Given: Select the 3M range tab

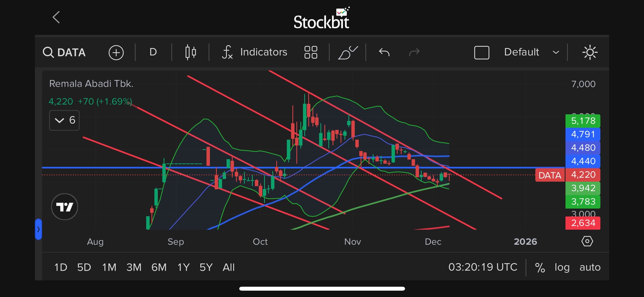Looking at the screenshot, I should pos(134,267).
